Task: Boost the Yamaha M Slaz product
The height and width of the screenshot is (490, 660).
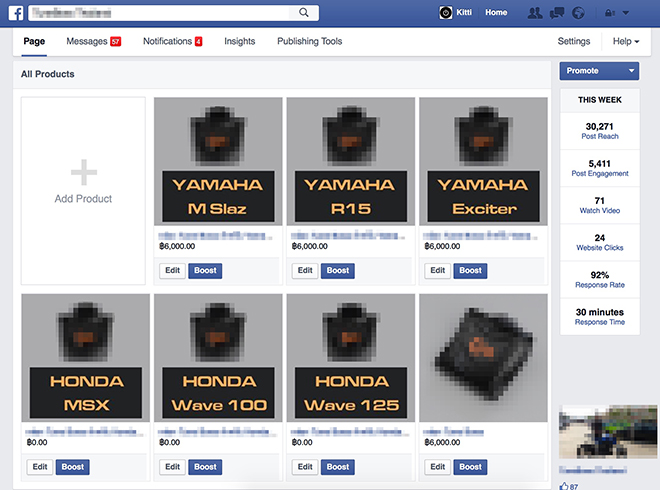Action: click(x=205, y=271)
